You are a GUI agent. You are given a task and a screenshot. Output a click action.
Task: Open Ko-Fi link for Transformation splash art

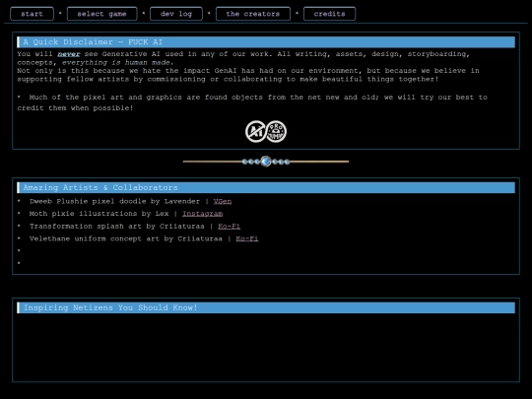[229, 226]
